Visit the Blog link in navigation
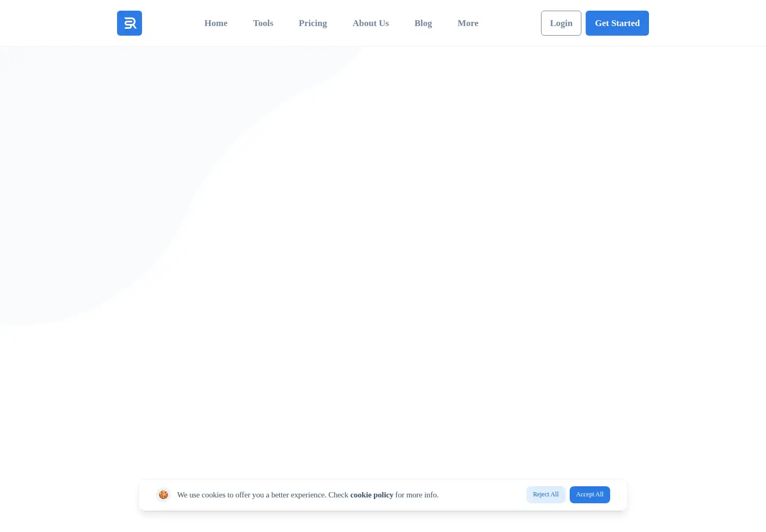The height and width of the screenshot is (532, 766). (423, 23)
